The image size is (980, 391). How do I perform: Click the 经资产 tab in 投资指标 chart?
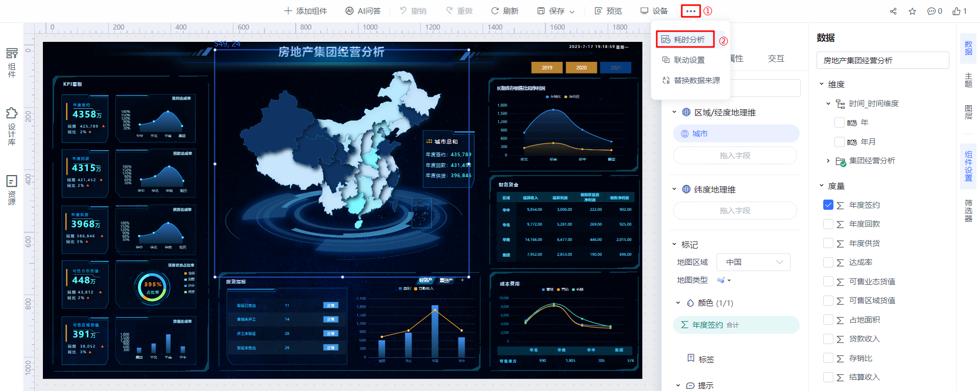[x=426, y=280]
